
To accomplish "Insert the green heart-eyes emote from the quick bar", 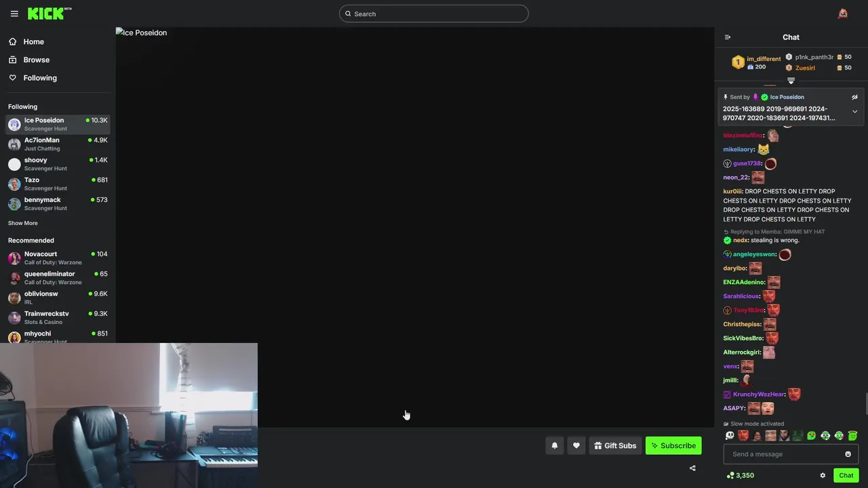I will (812, 436).
